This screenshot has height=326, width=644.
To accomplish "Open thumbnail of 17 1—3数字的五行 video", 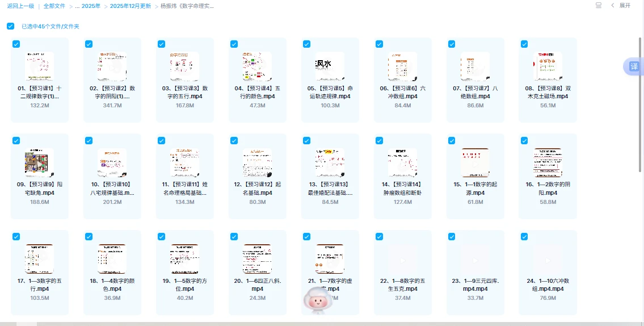I will pos(39,259).
